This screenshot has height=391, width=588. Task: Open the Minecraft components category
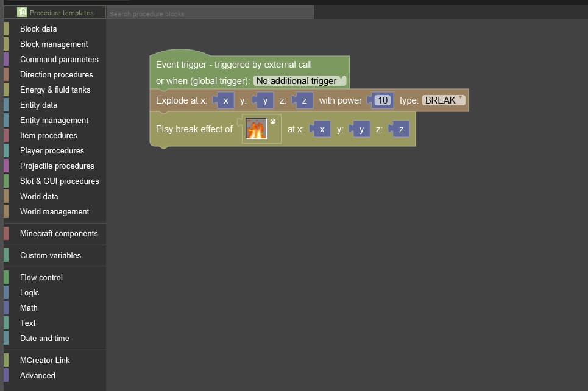point(58,233)
